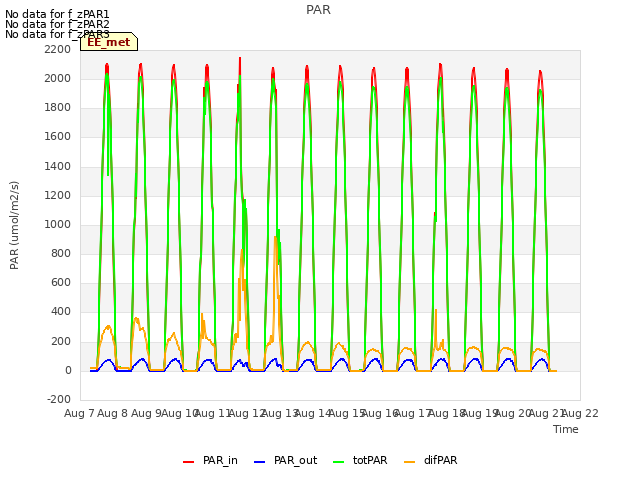Screen dimensions: 640x480
Task: Click the 600 y-axis tick label
Action: (x=61, y=283)
